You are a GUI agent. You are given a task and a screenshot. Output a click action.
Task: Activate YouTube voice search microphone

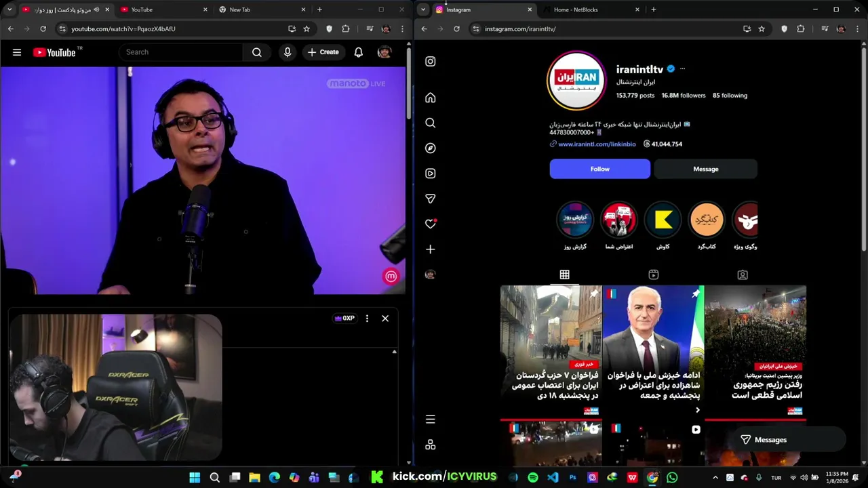[x=288, y=52]
